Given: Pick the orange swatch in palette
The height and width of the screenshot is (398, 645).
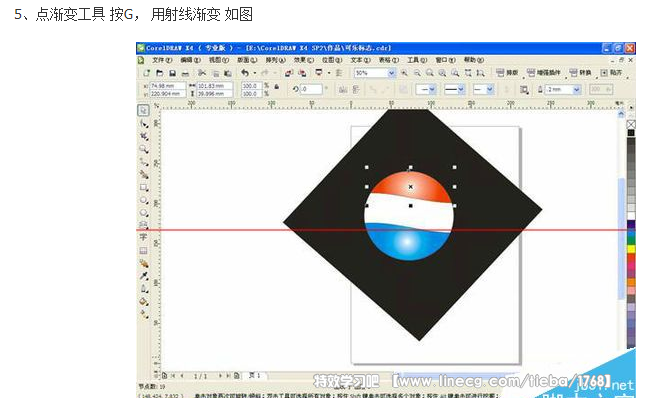Looking at the screenshot, I should point(631,282).
